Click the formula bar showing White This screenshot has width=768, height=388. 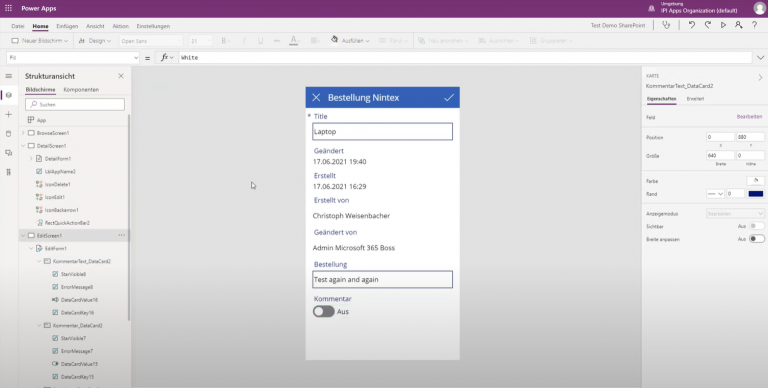click(x=465, y=58)
